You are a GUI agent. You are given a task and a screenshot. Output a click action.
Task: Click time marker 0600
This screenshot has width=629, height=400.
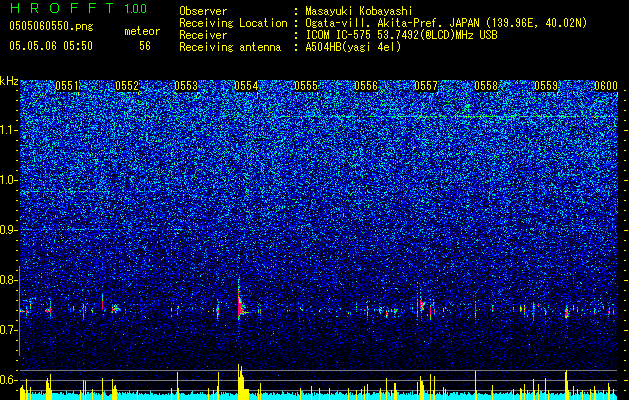coord(606,86)
